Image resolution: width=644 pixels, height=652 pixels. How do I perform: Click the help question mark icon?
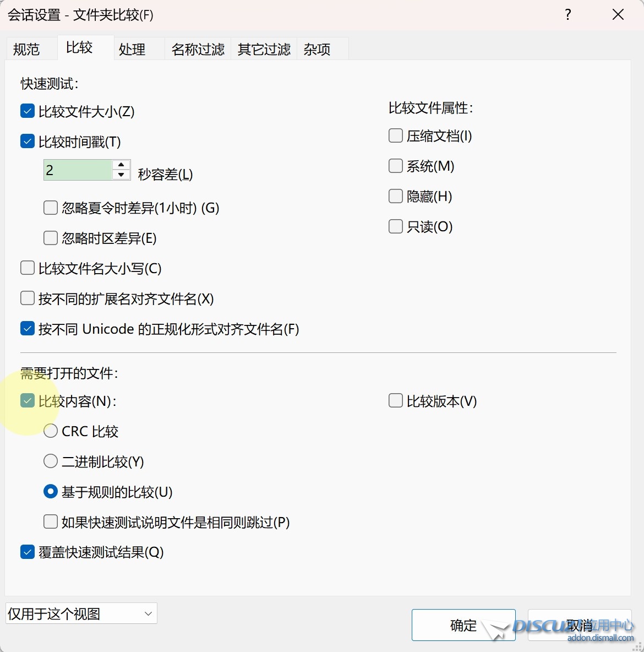coord(568,15)
